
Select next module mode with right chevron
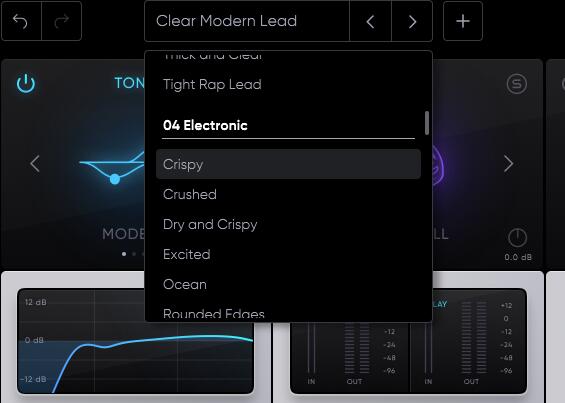(x=508, y=164)
